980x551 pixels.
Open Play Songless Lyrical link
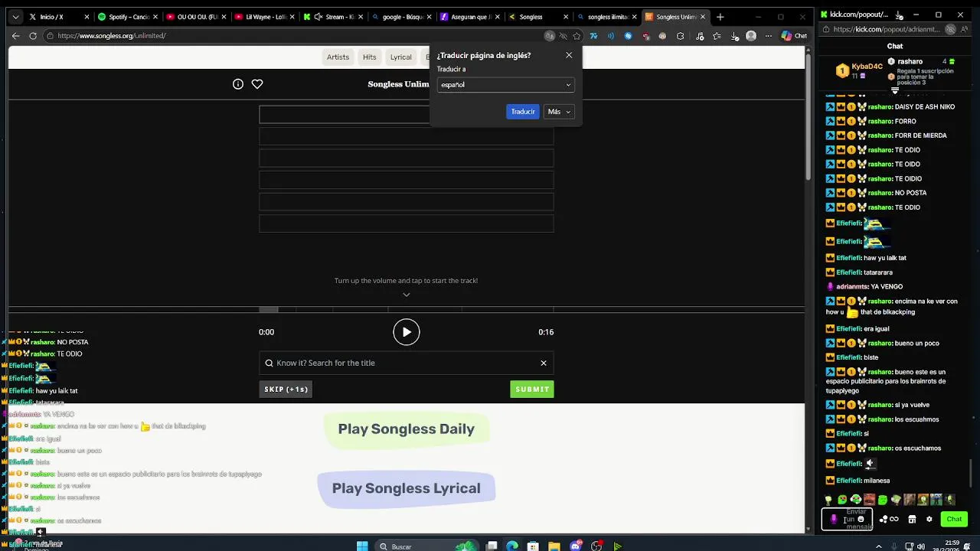coord(407,488)
